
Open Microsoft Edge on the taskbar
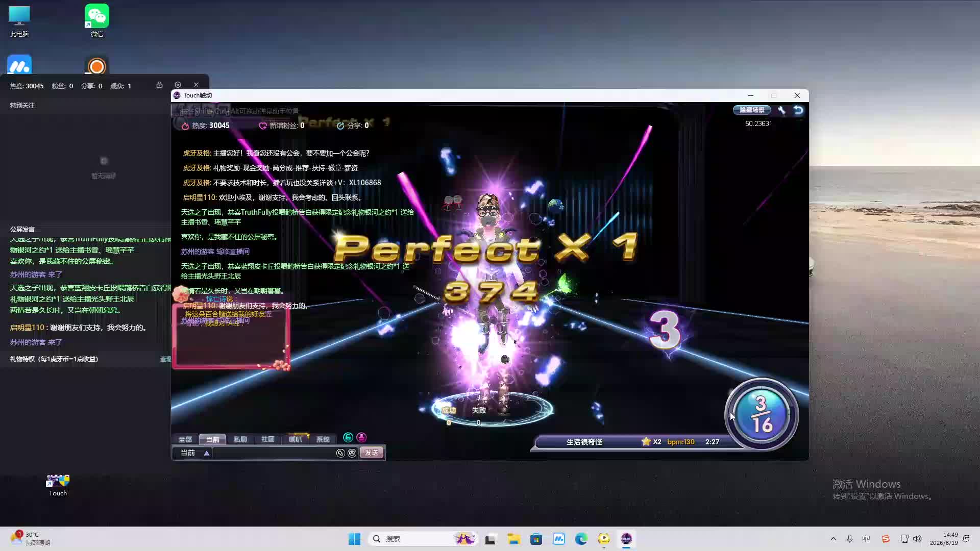[581, 539]
